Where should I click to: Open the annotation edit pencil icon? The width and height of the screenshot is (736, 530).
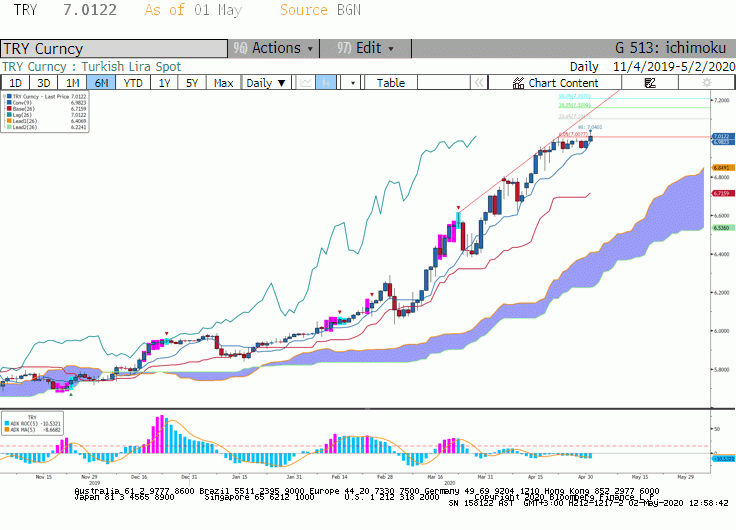coord(650,83)
